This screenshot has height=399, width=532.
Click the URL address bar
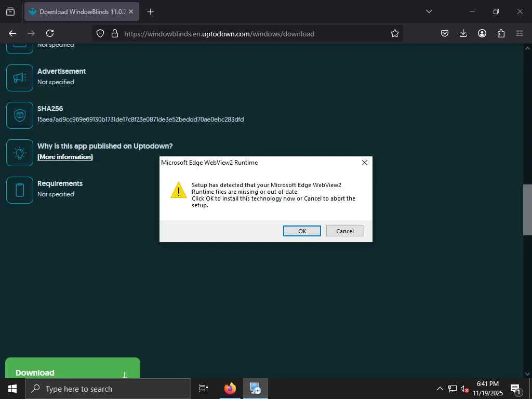[248, 34]
